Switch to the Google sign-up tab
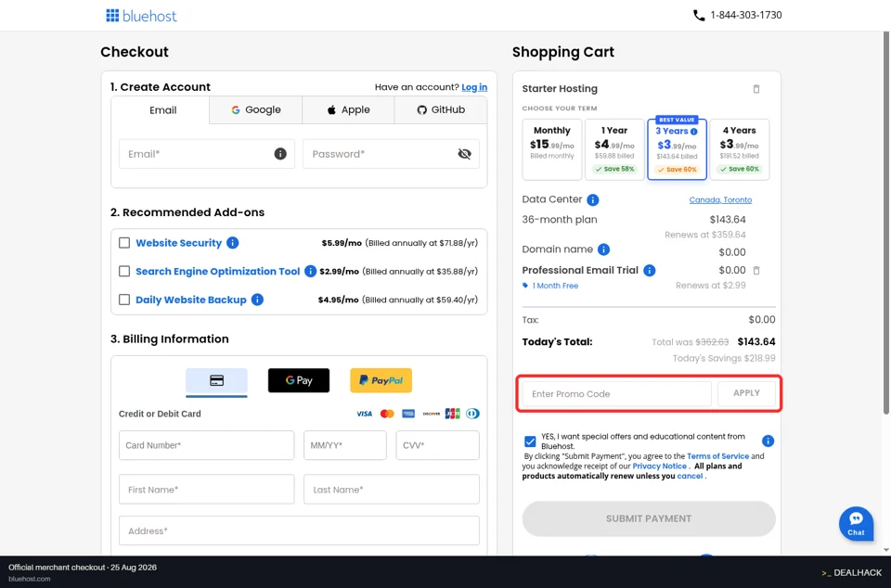 tap(256, 110)
